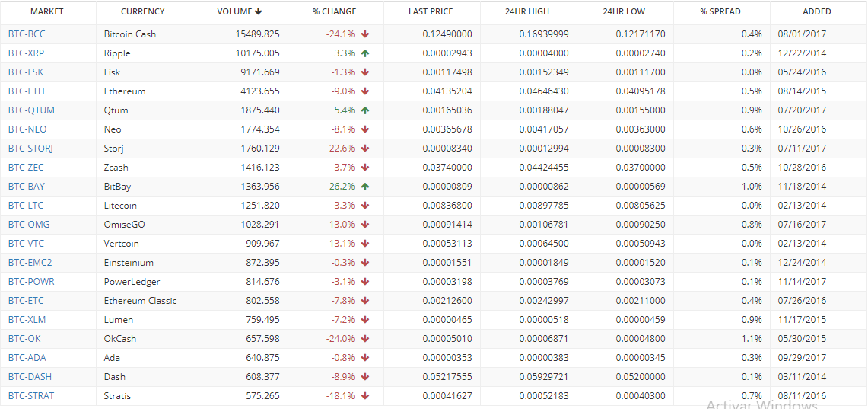Open the BTC-EMC2 market link

click(30, 263)
